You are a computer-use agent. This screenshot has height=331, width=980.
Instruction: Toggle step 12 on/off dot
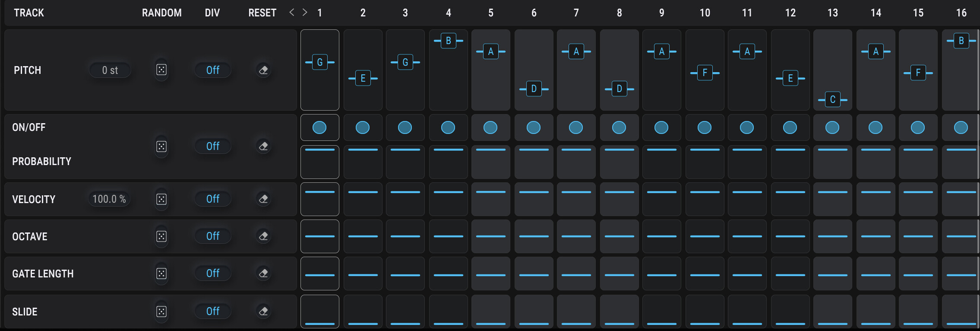point(790,127)
